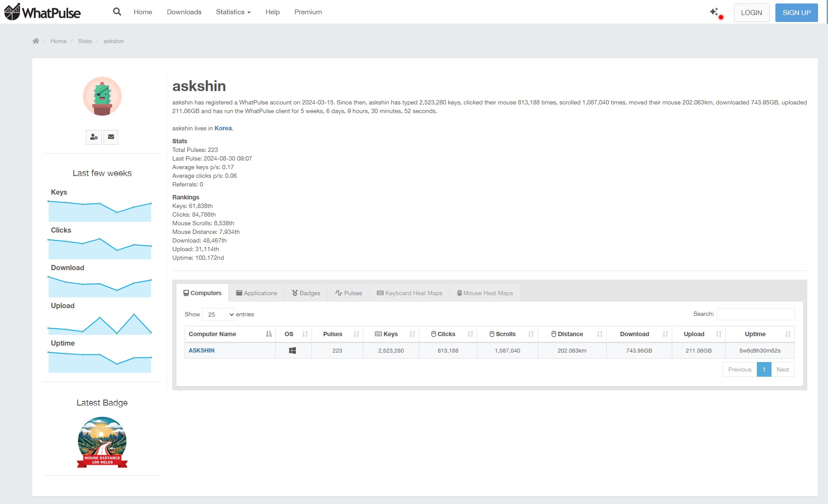Sort table by Keys column

tap(391, 334)
